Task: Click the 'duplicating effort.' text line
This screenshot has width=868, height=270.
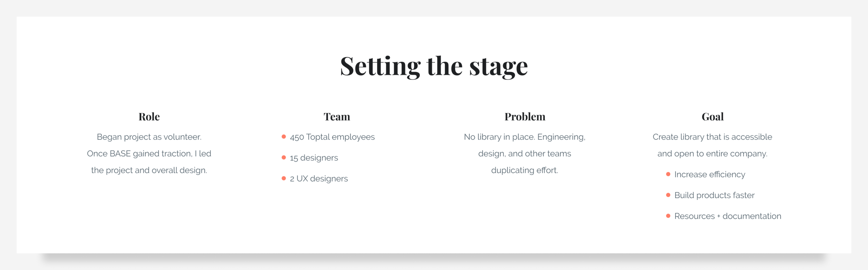Action: [525, 170]
